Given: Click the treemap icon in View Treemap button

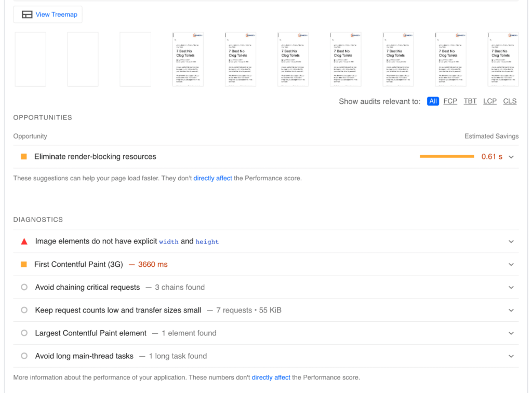Looking at the screenshot, I should tap(27, 15).
